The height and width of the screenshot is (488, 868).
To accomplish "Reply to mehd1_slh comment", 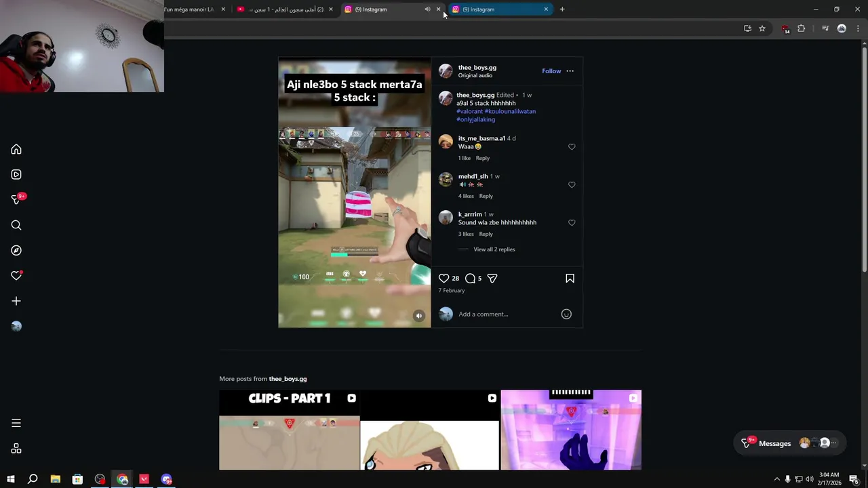I will [486, 196].
